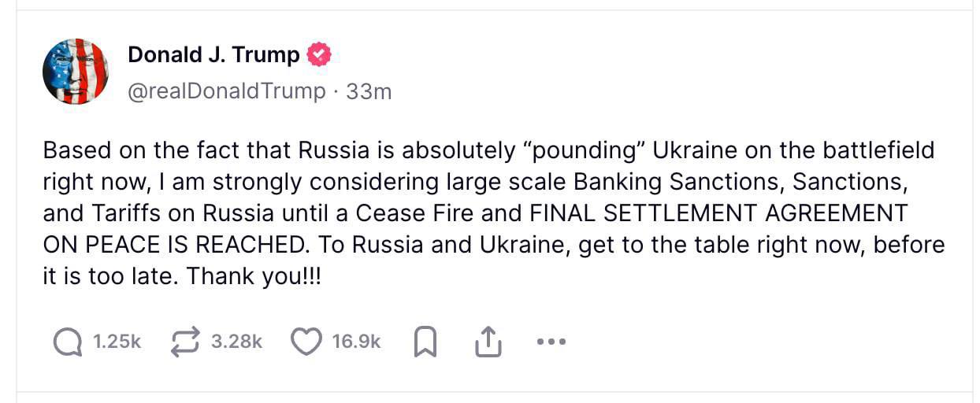Click the "Banking Sanctions" phrase
Screen dimensions: 980x403
pyautogui.click(x=678, y=182)
